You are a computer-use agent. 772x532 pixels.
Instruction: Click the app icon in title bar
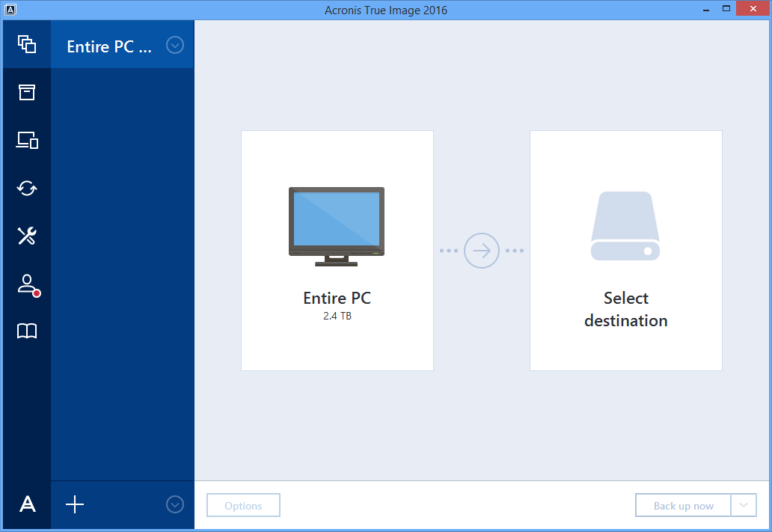pyautogui.click(x=10, y=10)
